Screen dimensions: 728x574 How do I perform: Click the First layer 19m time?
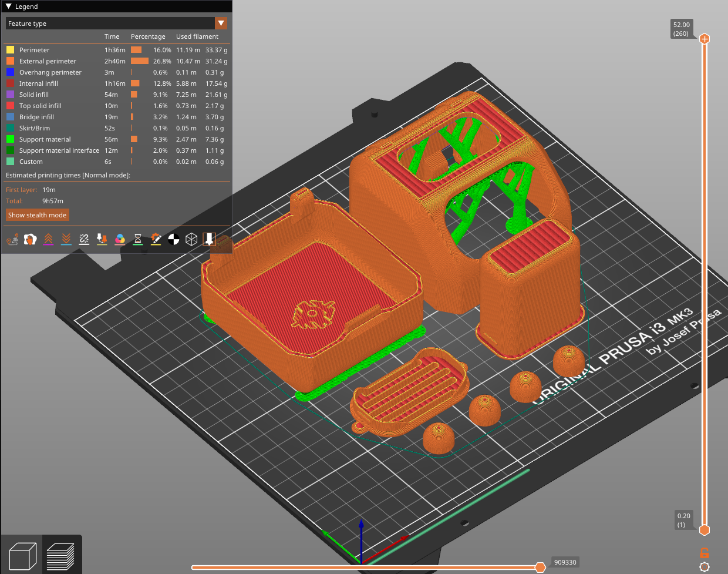click(x=49, y=190)
